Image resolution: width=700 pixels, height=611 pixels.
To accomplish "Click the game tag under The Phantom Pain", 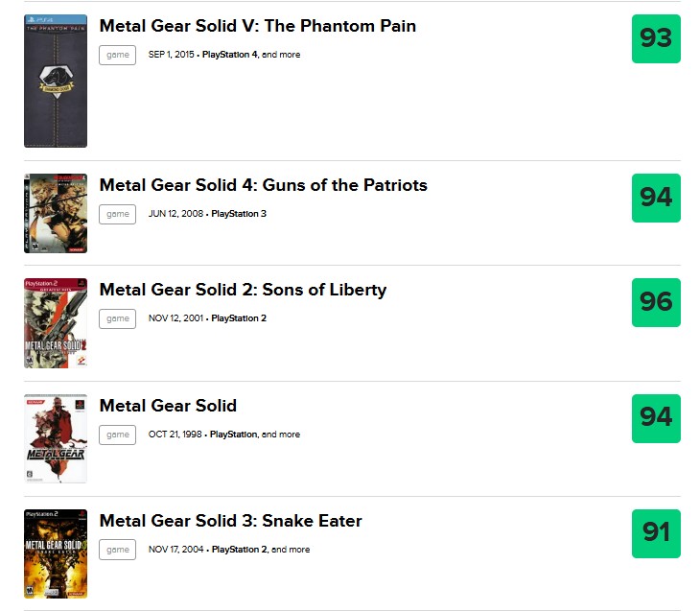I will 117,55.
